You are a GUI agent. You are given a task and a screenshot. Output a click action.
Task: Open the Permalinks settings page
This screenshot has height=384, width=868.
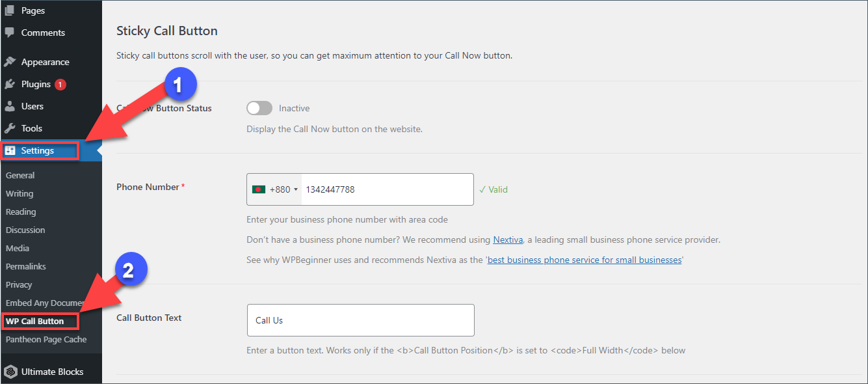(26, 266)
